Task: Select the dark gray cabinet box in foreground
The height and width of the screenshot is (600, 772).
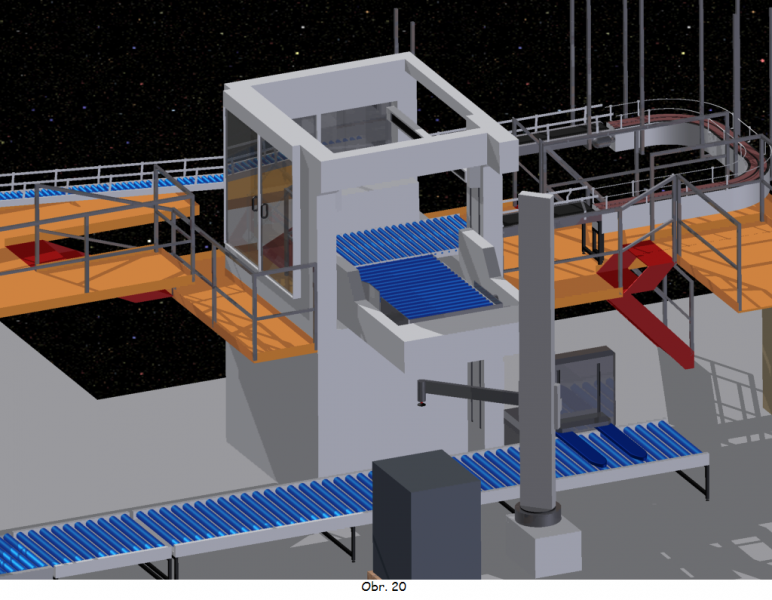Action: pos(426,515)
